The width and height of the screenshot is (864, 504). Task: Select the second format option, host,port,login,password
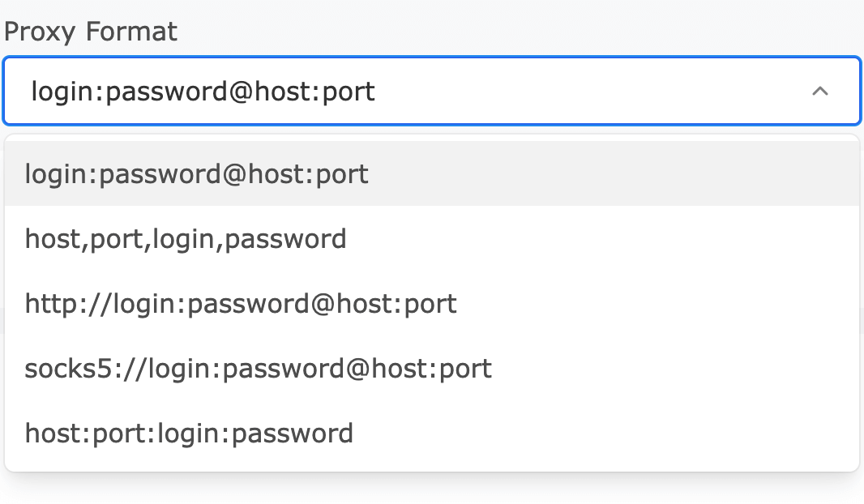[186, 238]
